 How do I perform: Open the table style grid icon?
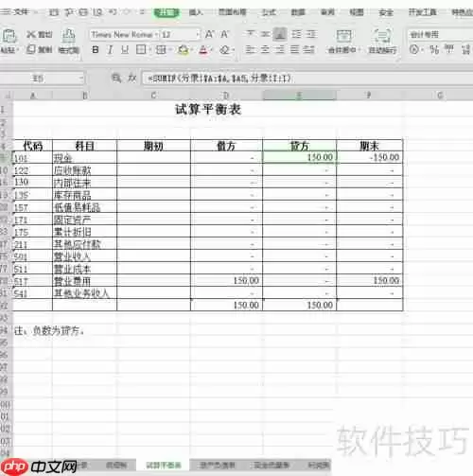tap(161, 49)
